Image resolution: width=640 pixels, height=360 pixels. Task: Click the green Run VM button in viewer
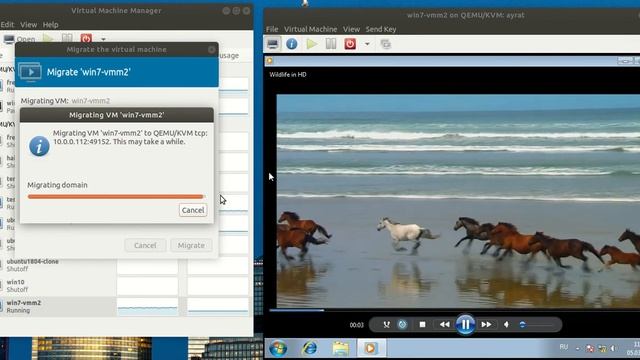[x=311, y=44]
